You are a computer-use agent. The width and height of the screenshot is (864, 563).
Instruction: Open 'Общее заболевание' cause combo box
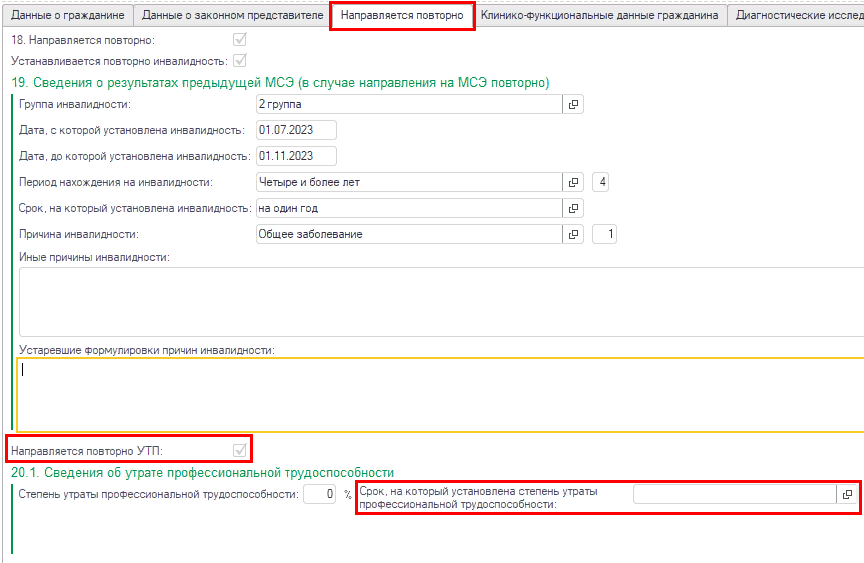pyautogui.click(x=409, y=234)
